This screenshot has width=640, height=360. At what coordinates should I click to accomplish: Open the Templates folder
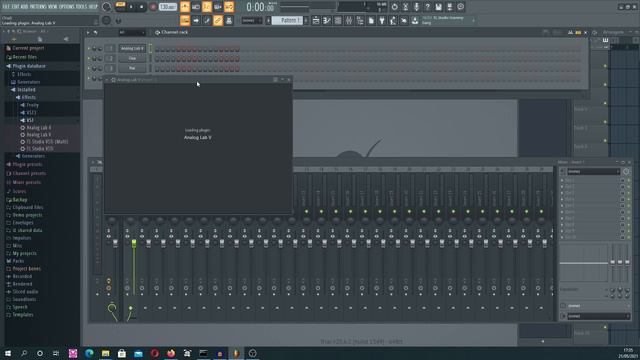coord(23,315)
